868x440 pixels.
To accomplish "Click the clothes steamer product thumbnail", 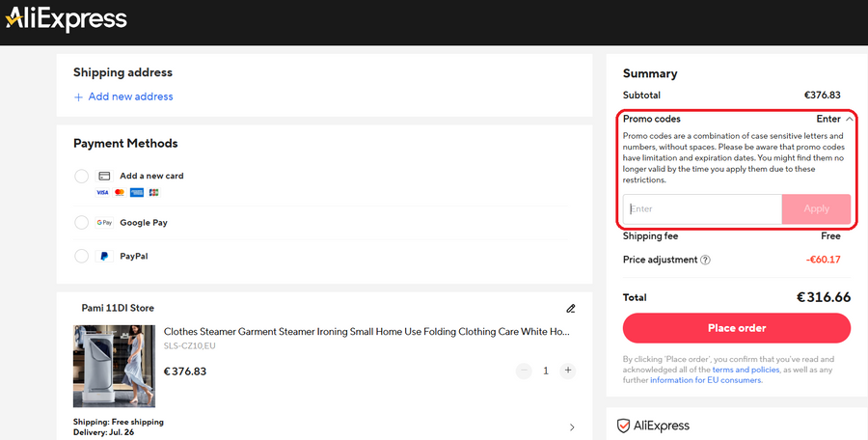I will coord(114,366).
